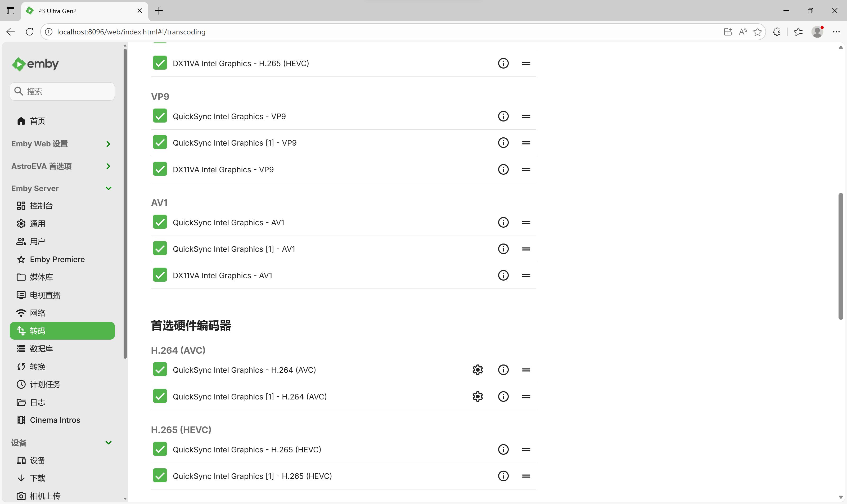Disable QuickSync Intel Graphics [1] - VP9
The height and width of the screenshot is (504, 847).
click(160, 143)
